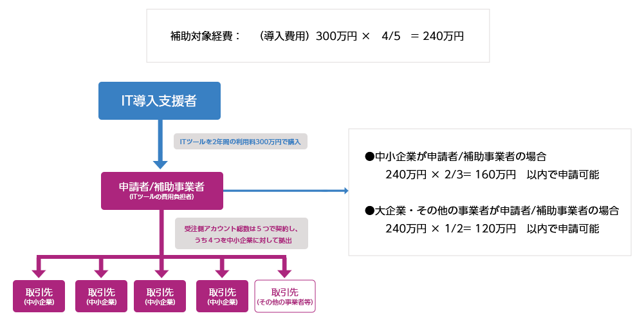The height and width of the screenshot is (320, 644).
Task: Click the arrowhead above the third 取引先 box
Action: pos(160,270)
